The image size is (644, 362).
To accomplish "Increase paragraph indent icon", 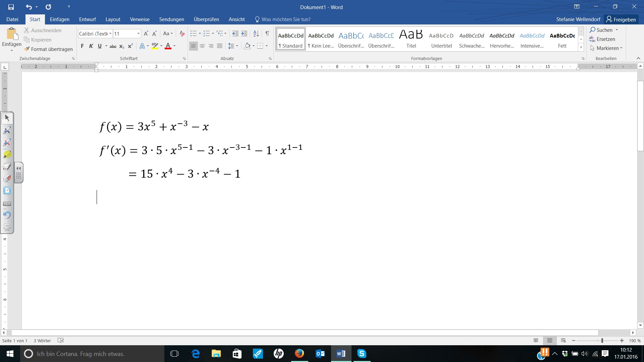I will tap(244, 34).
